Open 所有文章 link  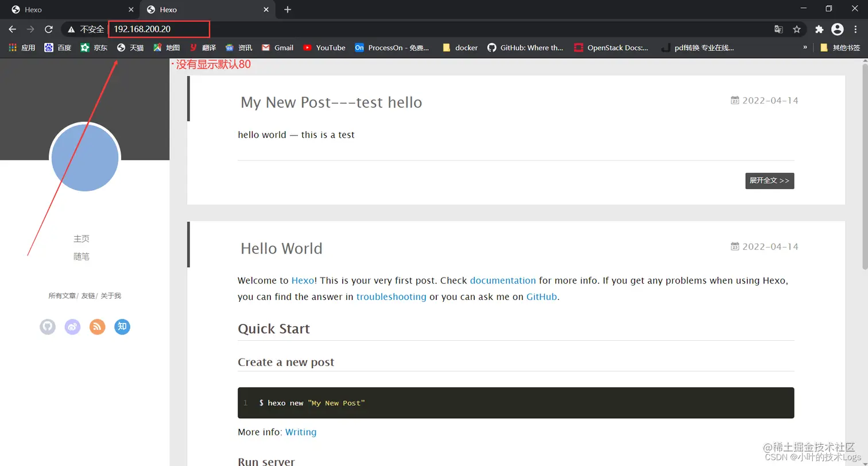point(62,296)
